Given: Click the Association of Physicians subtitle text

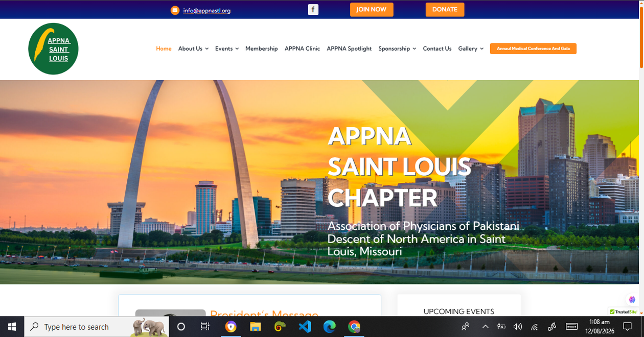Looking at the screenshot, I should [x=423, y=238].
